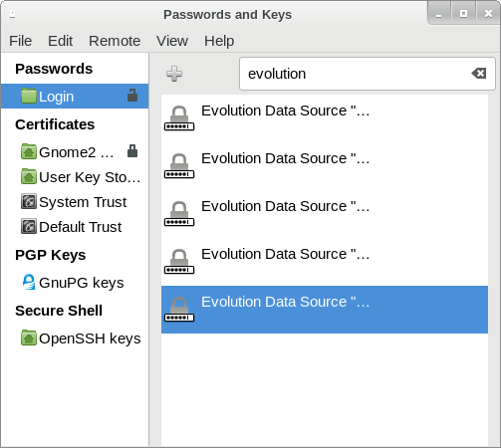Click the first Evolution Data Source password icon
This screenshot has height=448, width=501.
[179, 118]
